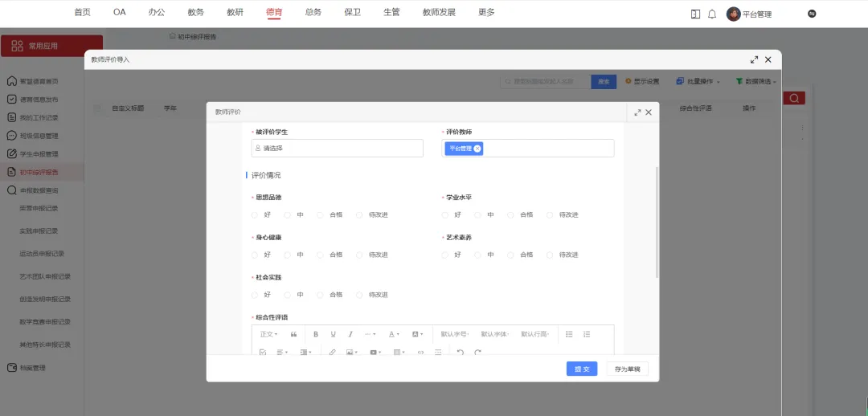868x416 pixels.
Task: Select 好 for 思想品德
Action: 255,215
